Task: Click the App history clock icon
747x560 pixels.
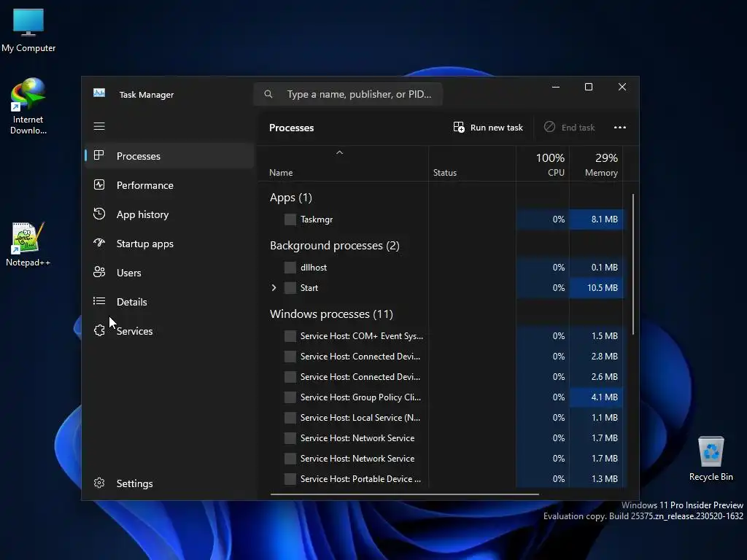Action: click(x=99, y=214)
